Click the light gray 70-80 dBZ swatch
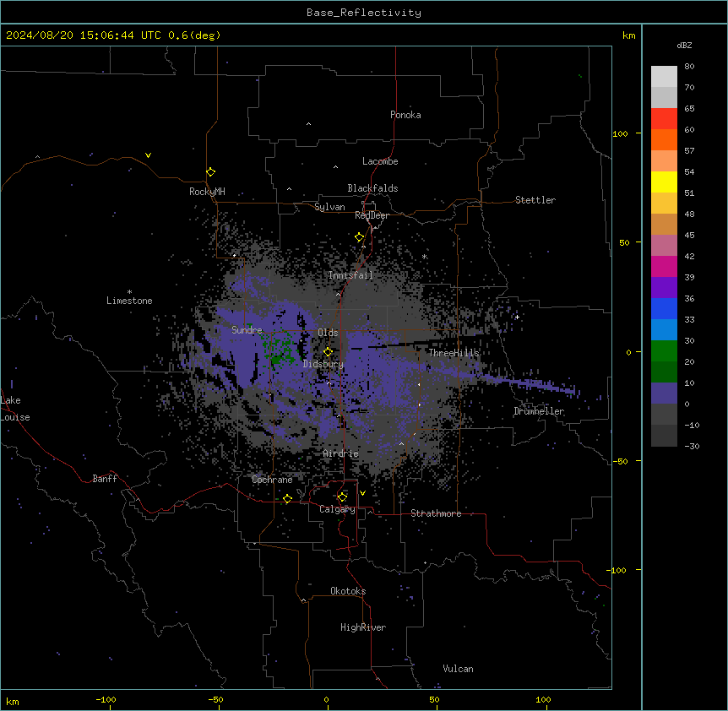 point(664,77)
